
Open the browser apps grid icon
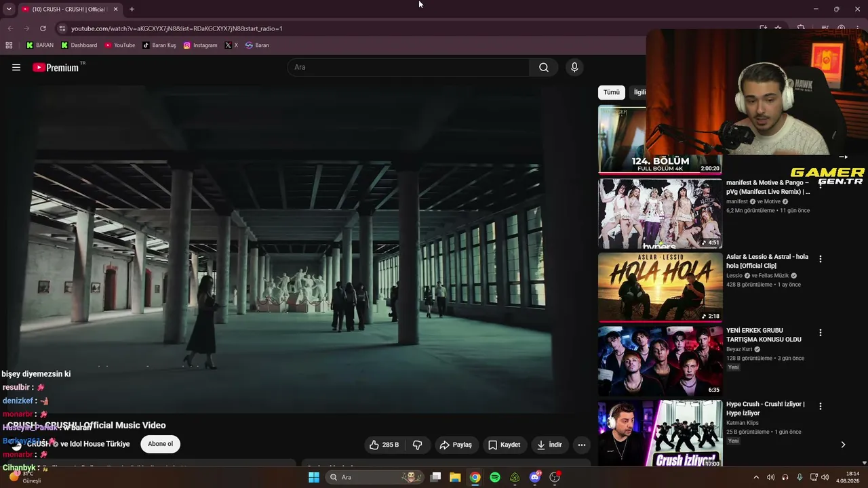point(9,45)
